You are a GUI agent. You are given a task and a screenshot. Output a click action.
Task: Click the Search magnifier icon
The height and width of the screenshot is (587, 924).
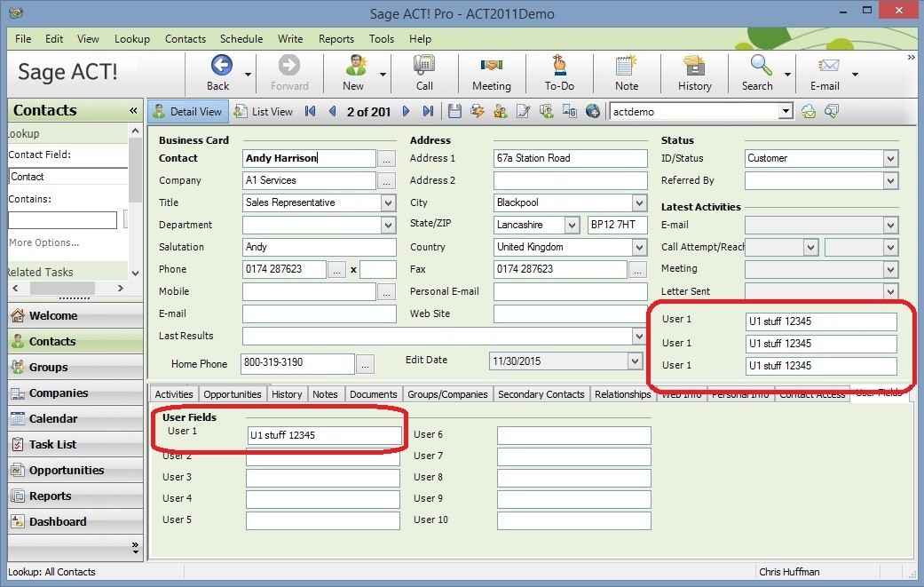760,66
